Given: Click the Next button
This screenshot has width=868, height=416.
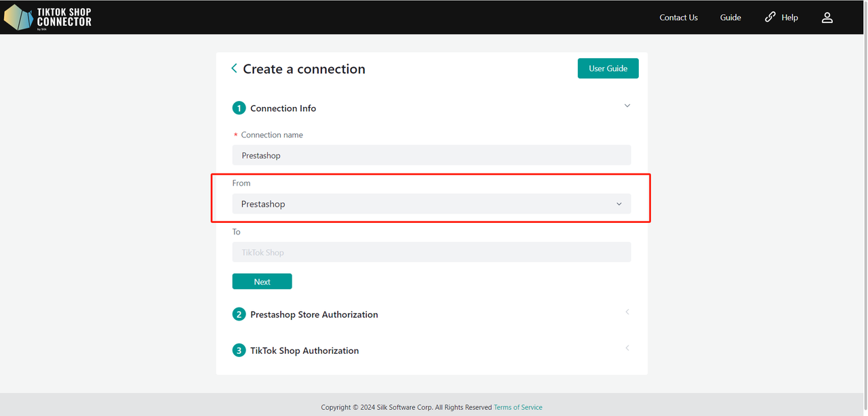Looking at the screenshot, I should click(x=262, y=282).
